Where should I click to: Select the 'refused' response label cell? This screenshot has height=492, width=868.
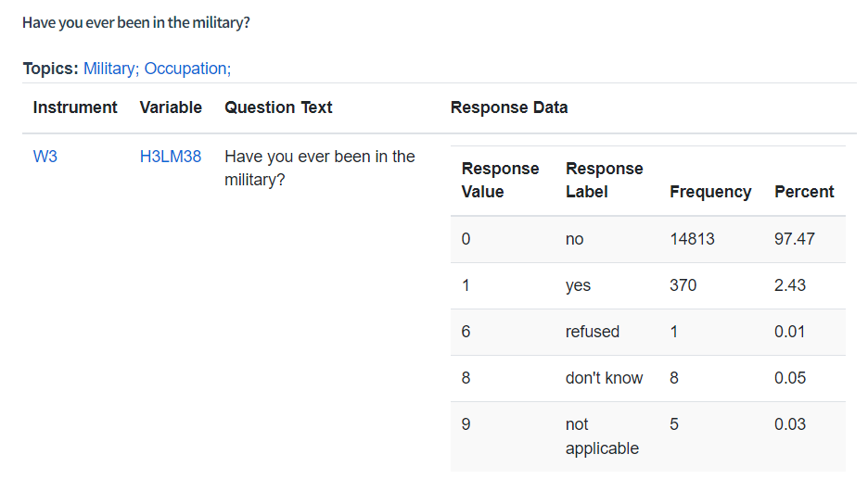[593, 332]
